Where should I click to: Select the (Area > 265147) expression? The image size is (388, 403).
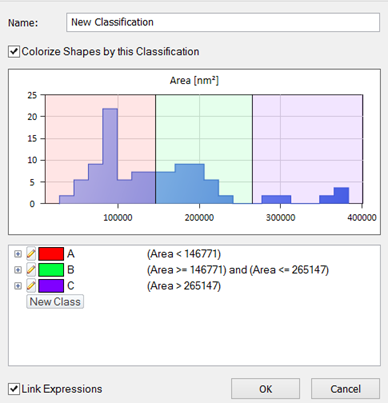point(184,286)
